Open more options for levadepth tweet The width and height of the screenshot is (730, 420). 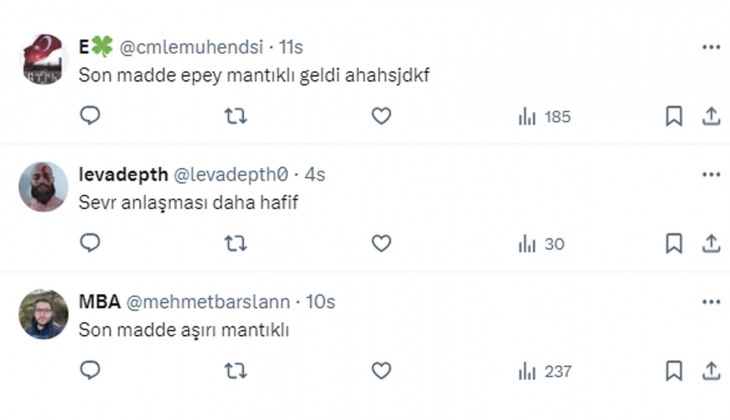[711, 174]
